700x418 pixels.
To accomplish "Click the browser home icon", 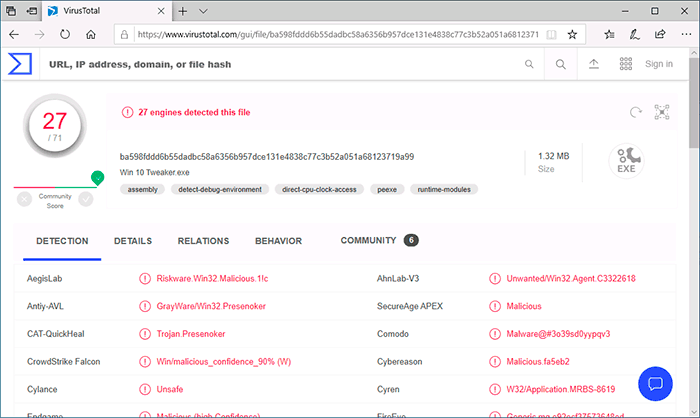I will click(91, 33).
